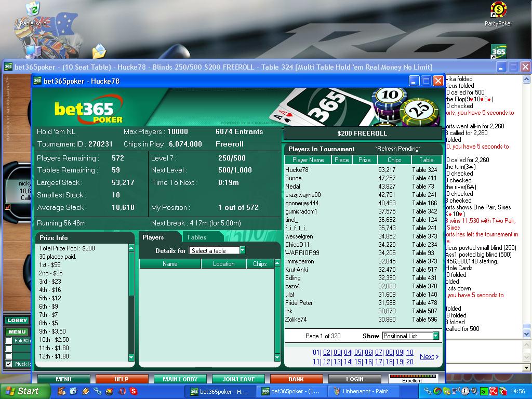
Task: Sort by the Prize column header
Action: pos(364,160)
